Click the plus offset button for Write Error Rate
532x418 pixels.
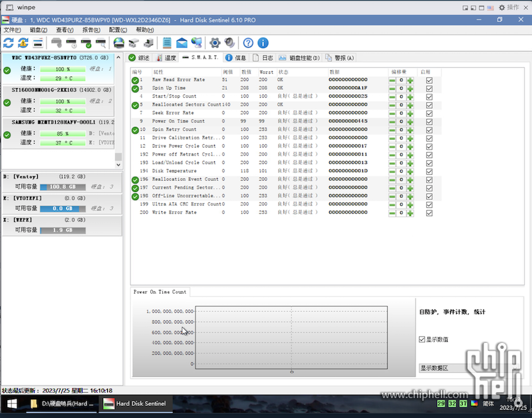pyautogui.click(x=410, y=213)
